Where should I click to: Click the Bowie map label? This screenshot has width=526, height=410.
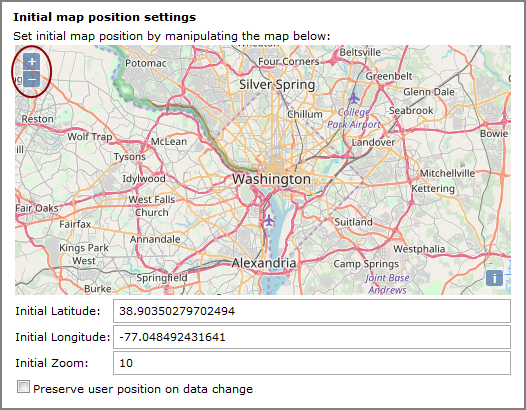pyautogui.click(x=494, y=134)
